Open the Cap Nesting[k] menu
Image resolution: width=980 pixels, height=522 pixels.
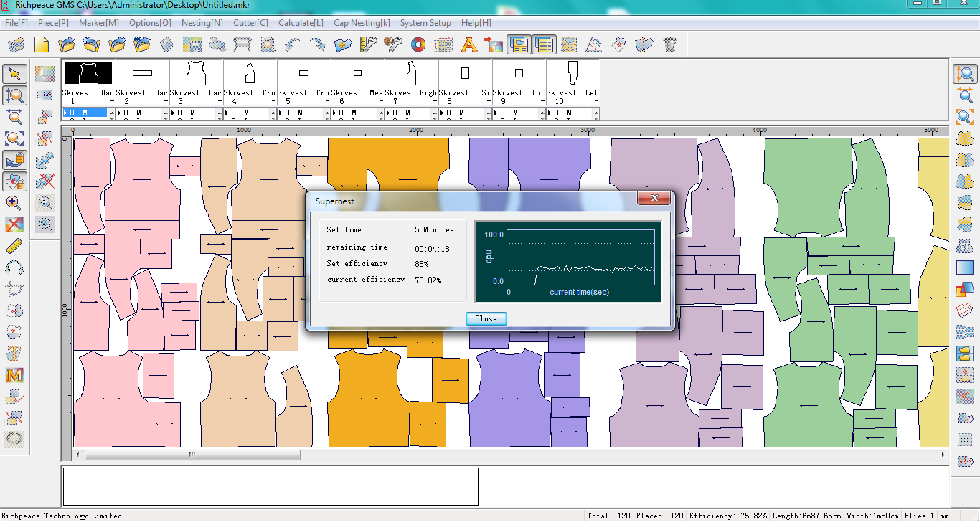click(362, 23)
